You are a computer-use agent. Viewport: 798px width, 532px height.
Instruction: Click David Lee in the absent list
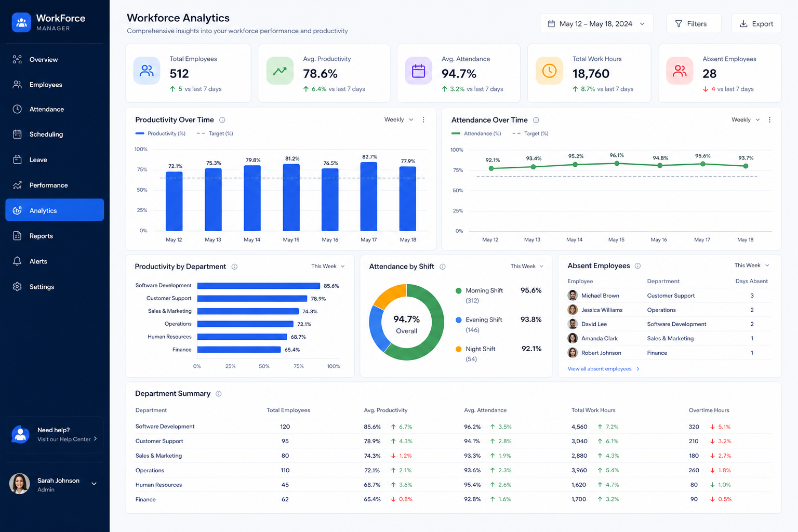click(594, 324)
